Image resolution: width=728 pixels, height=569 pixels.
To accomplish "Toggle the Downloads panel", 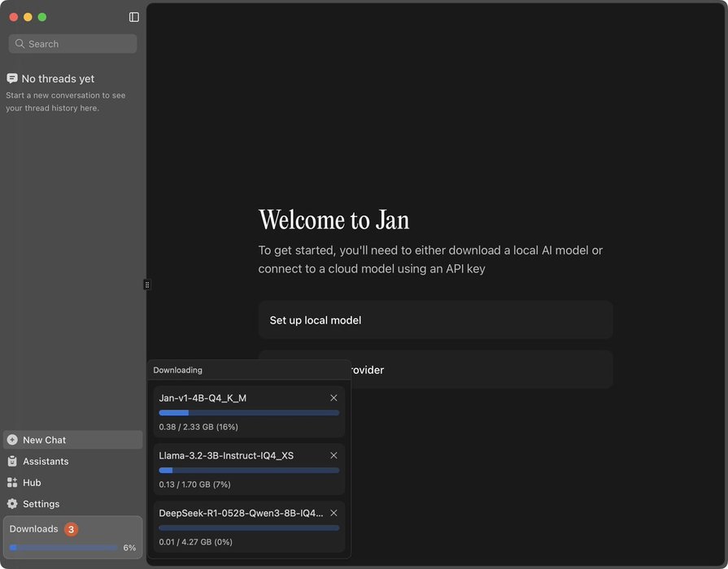I will click(73, 537).
